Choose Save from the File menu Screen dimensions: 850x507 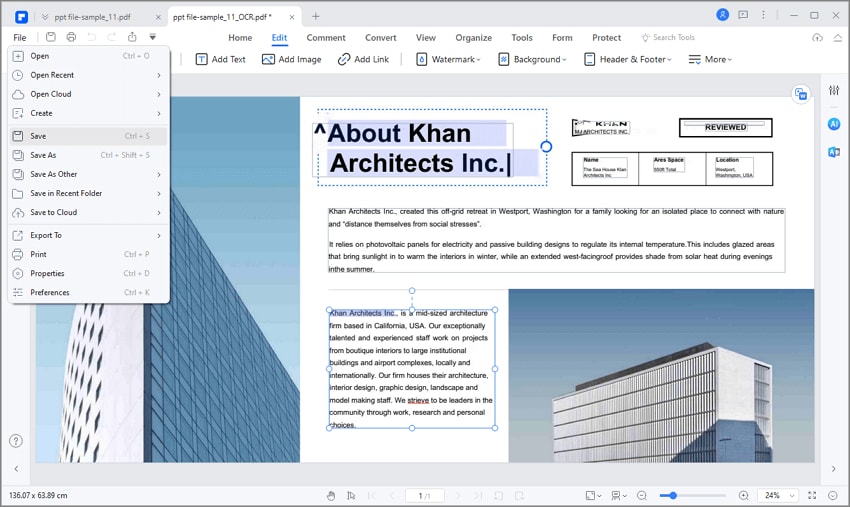(x=88, y=136)
